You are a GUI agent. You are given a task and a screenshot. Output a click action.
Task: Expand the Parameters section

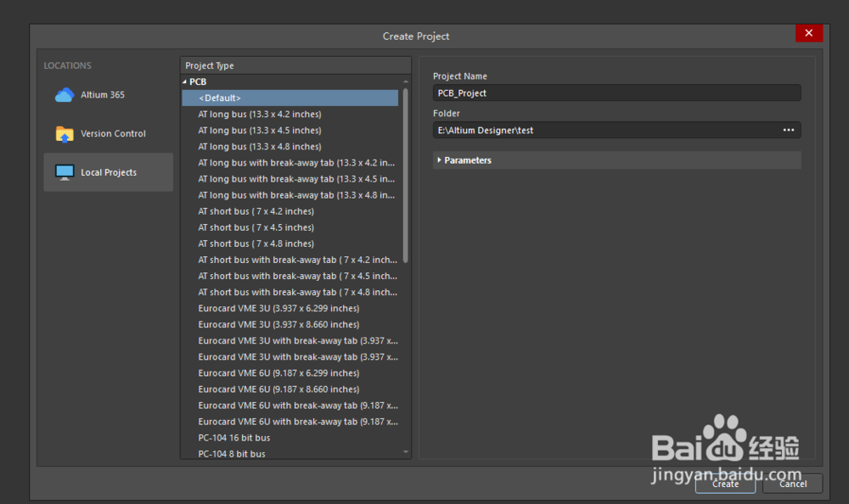point(439,160)
